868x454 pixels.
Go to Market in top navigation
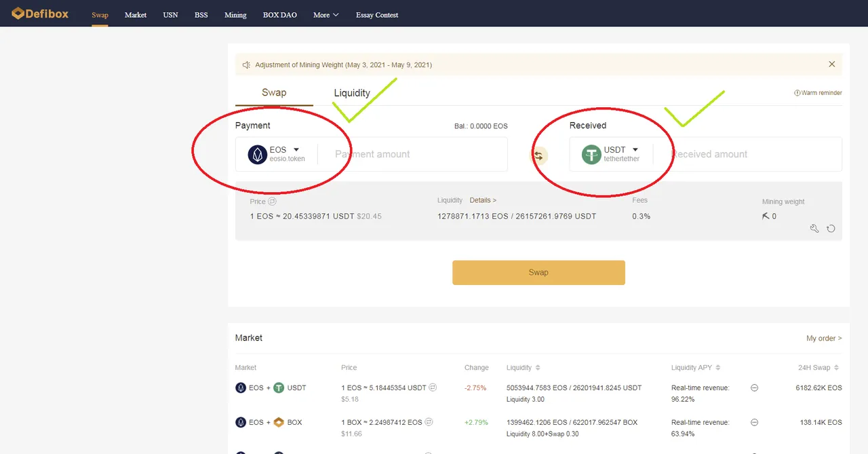coord(136,15)
